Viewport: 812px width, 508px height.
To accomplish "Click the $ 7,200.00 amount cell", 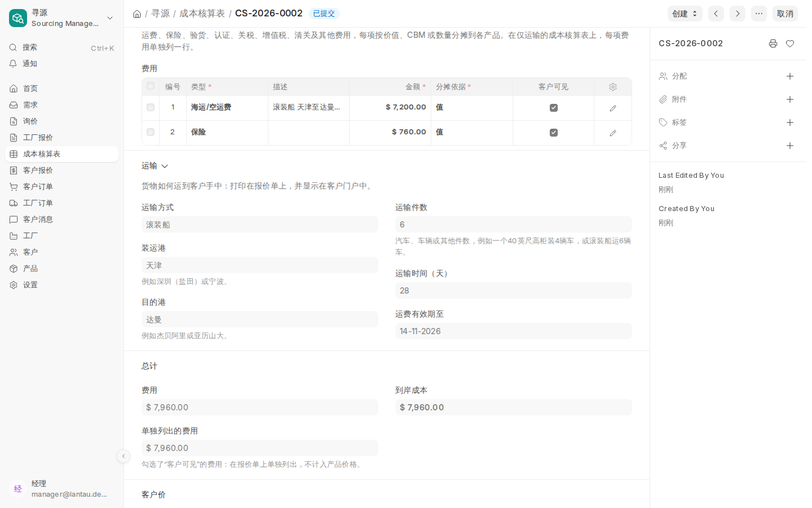I will (x=390, y=107).
